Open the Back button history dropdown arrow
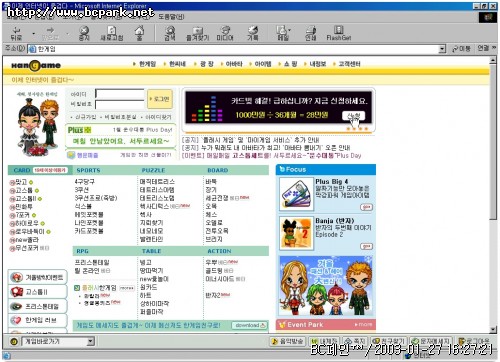This screenshot has height=362, width=500. (x=34, y=34)
